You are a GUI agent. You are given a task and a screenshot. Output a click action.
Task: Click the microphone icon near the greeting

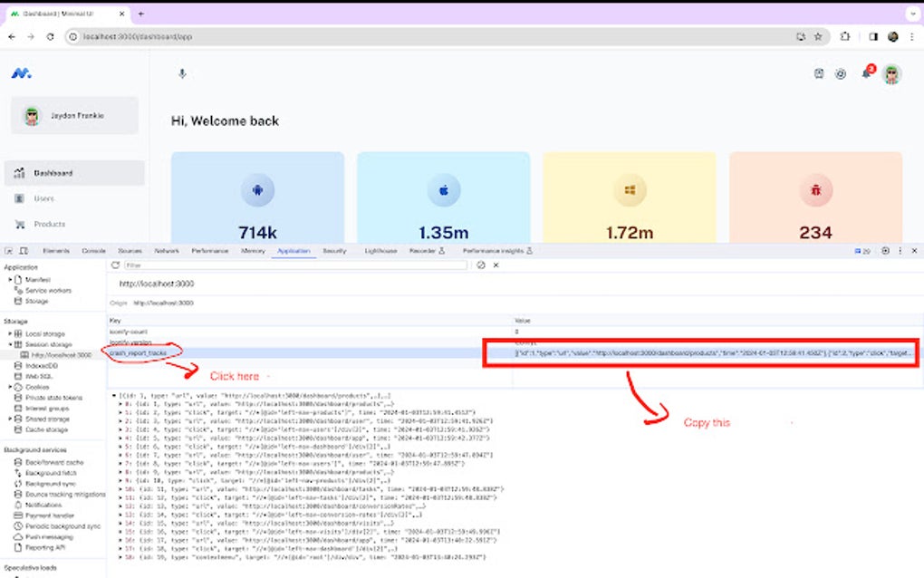pos(181,74)
